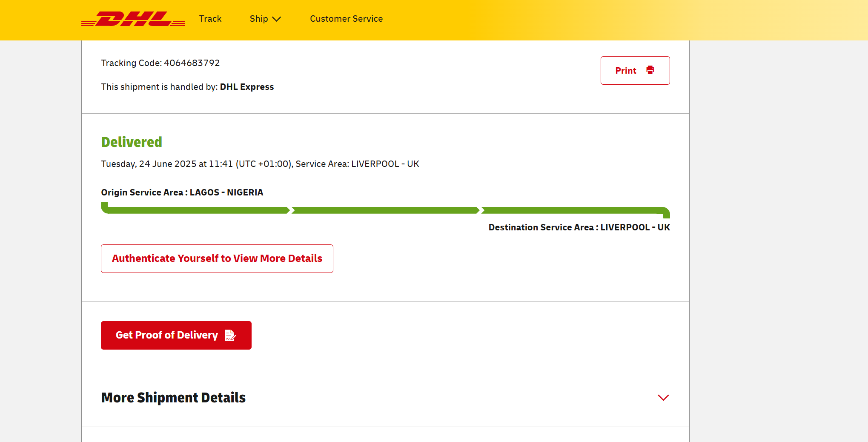Click Get Proof of Delivery button
The height and width of the screenshot is (442, 868).
click(176, 335)
